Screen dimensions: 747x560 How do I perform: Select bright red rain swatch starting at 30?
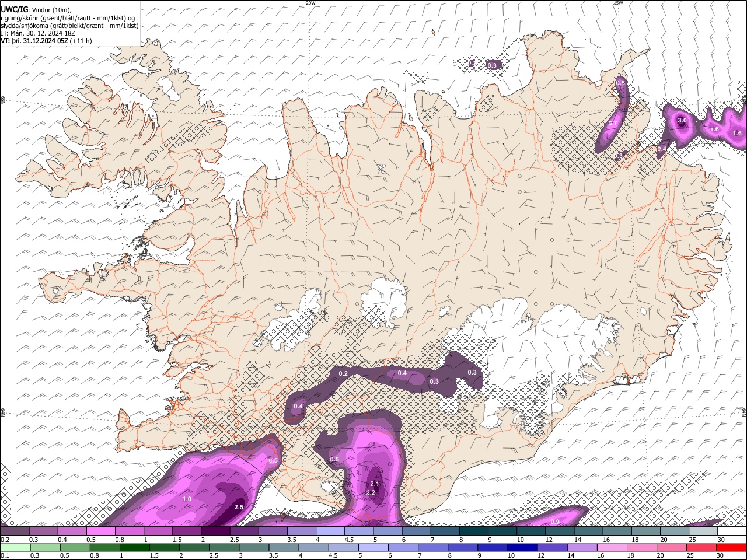pos(731,548)
